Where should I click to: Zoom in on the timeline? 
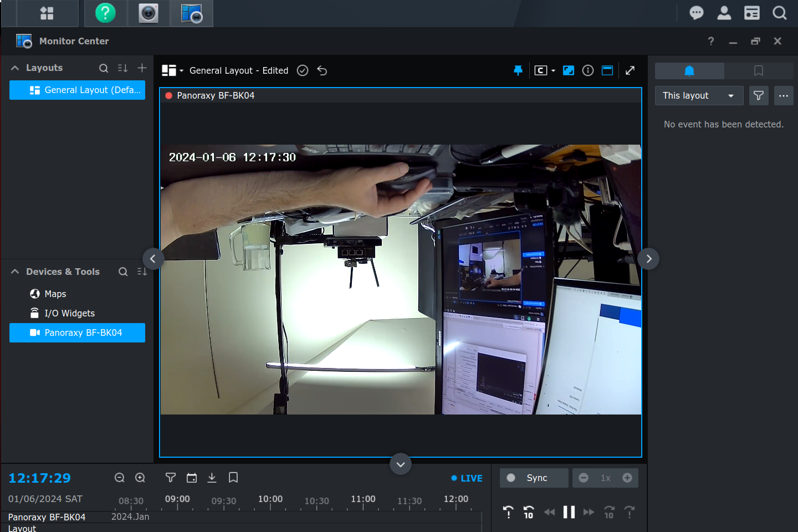[140, 478]
